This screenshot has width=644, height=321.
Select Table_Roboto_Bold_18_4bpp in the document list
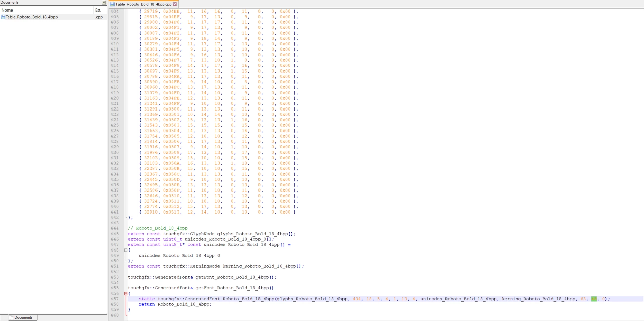[32, 17]
